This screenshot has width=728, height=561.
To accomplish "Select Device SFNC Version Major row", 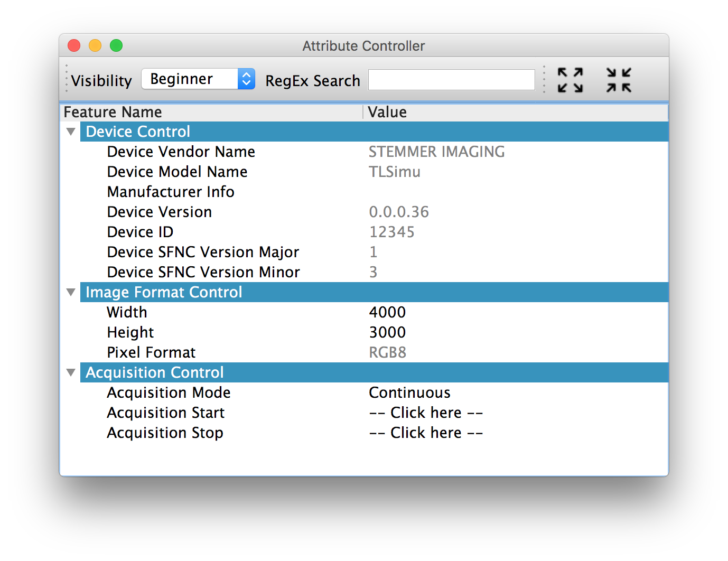I will 364,252.
